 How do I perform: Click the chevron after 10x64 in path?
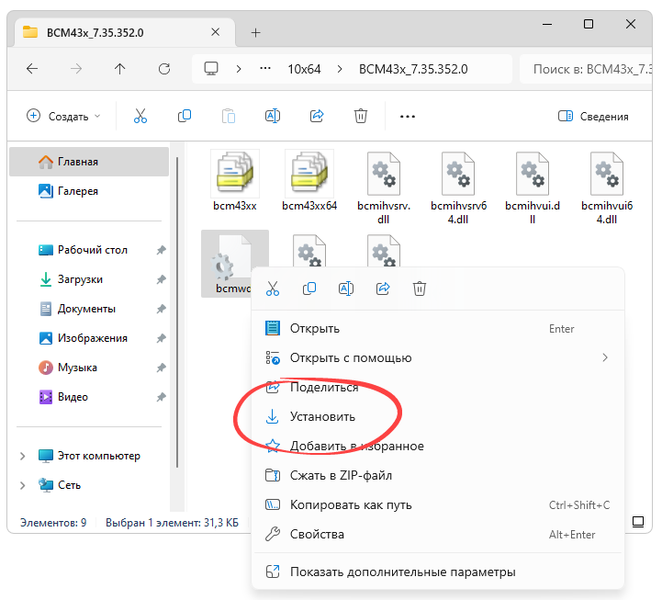point(340,69)
